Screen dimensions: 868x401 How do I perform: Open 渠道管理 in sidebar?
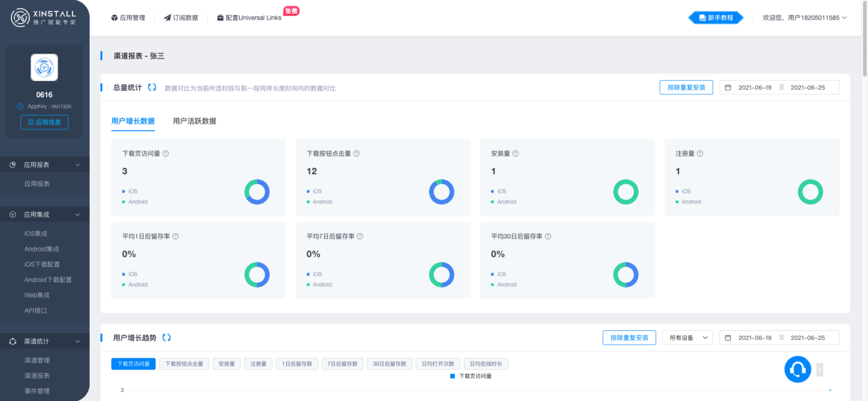[x=37, y=360]
